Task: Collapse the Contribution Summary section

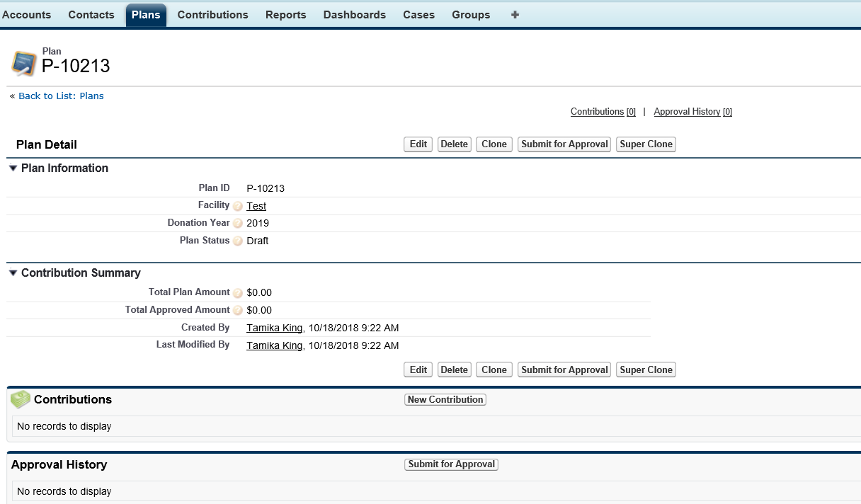Action: tap(13, 273)
